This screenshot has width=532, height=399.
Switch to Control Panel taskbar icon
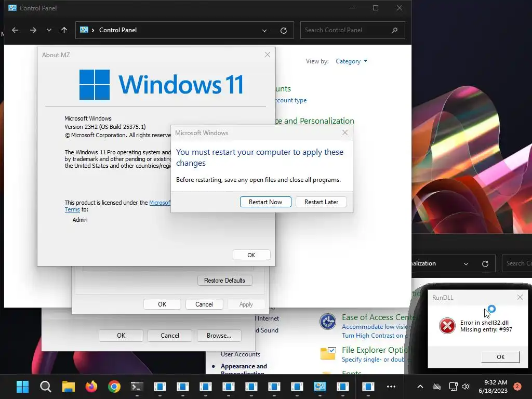(x=320, y=387)
